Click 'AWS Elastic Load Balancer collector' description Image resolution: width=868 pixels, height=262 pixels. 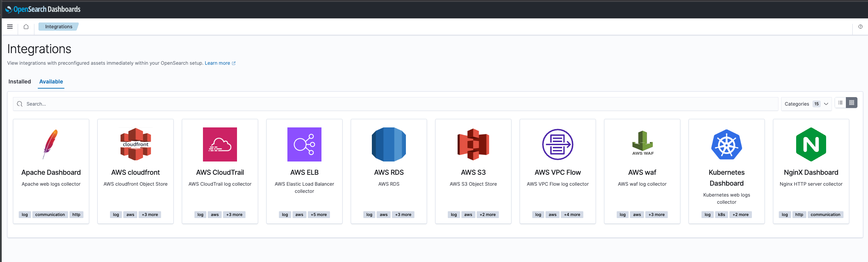(304, 188)
